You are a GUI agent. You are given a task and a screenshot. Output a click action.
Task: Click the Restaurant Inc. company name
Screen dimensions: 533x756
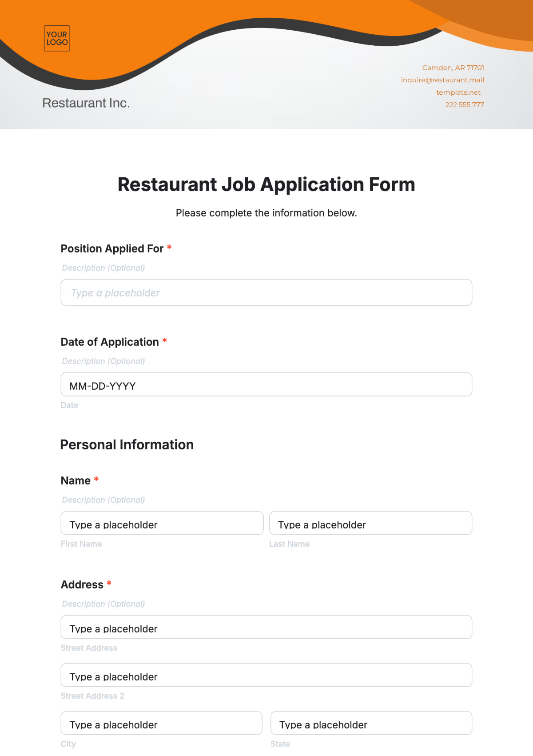[86, 103]
